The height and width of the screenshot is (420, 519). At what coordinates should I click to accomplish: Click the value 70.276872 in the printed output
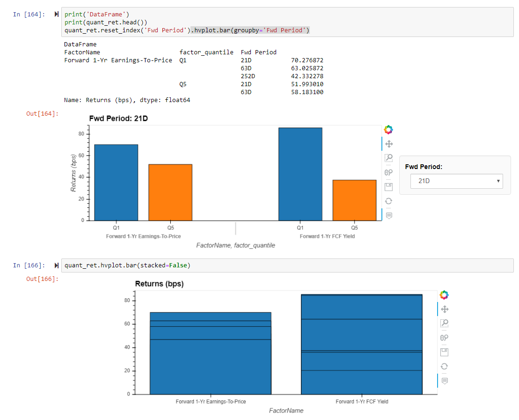point(307,60)
